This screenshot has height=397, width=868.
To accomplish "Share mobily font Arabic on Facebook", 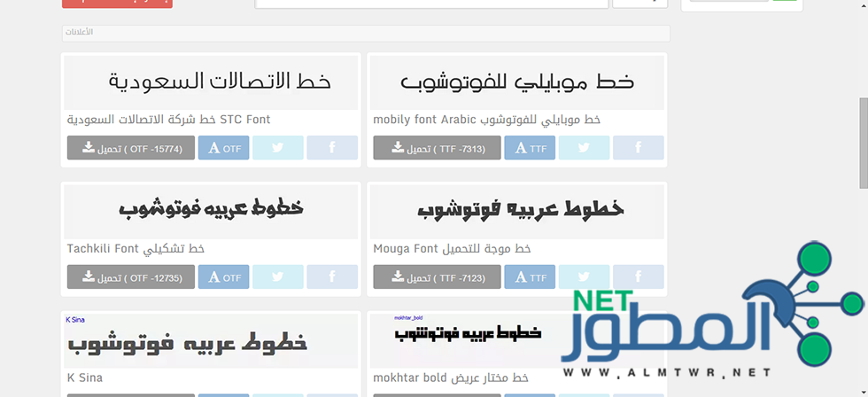I will tap(639, 148).
